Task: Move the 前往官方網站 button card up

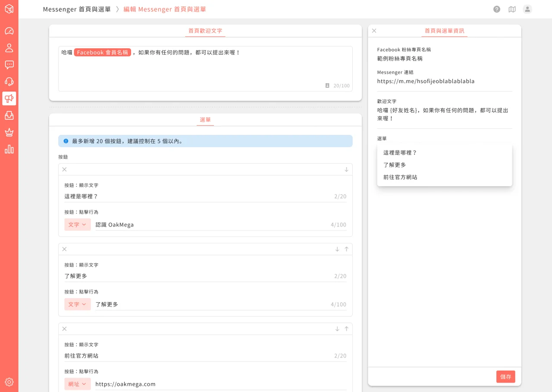Action: (x=346, y=329)
